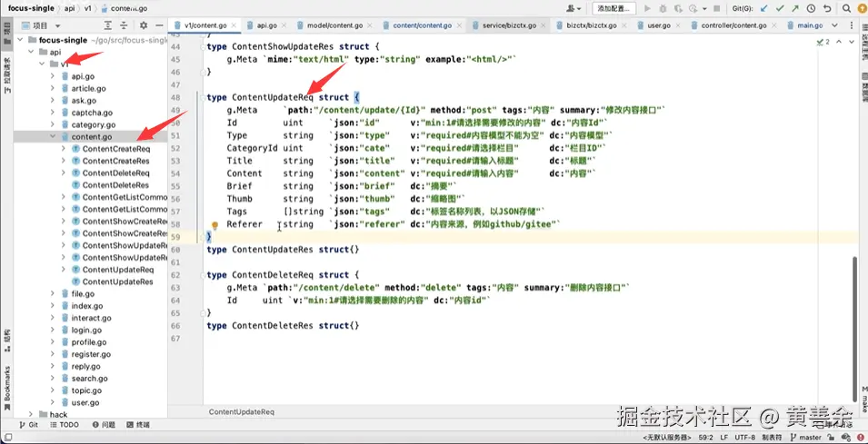Click the 59:2 cursor position indicator

[x=705, y=438]
